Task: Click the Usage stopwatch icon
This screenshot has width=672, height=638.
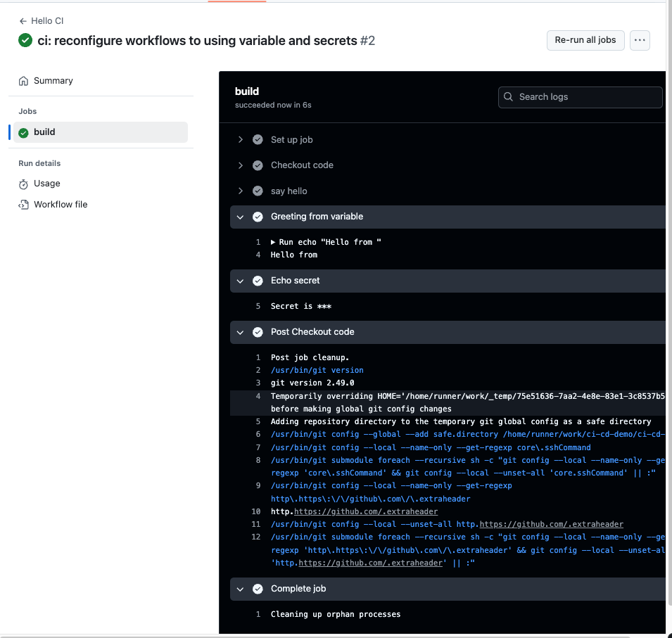Action: coord(24,184)
